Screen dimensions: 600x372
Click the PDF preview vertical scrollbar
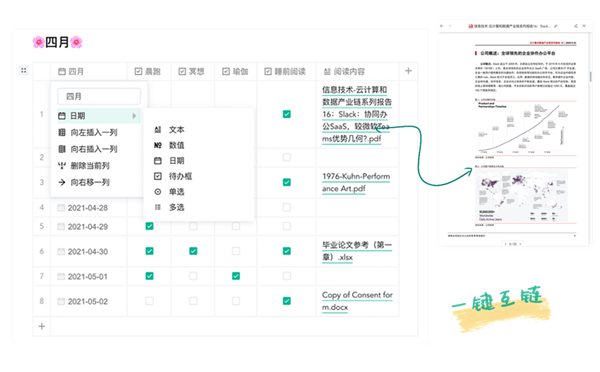[x=590, y=77]
